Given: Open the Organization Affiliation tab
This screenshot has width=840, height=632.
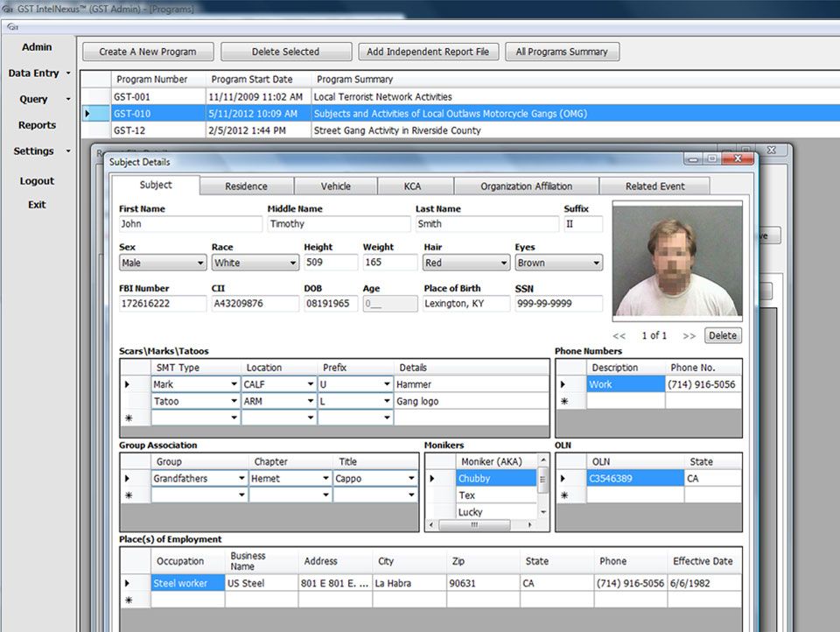Looking at the screenshot, I should point(526,186).
